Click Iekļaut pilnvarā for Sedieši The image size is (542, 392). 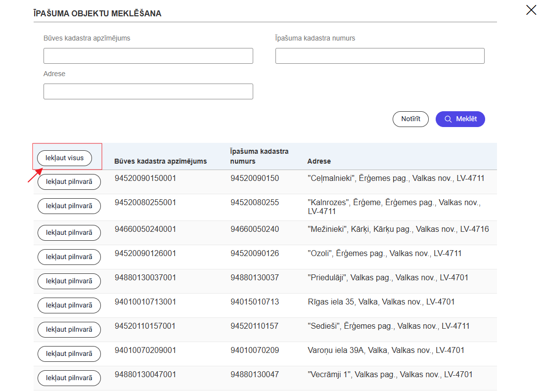(x=69, y=330)
